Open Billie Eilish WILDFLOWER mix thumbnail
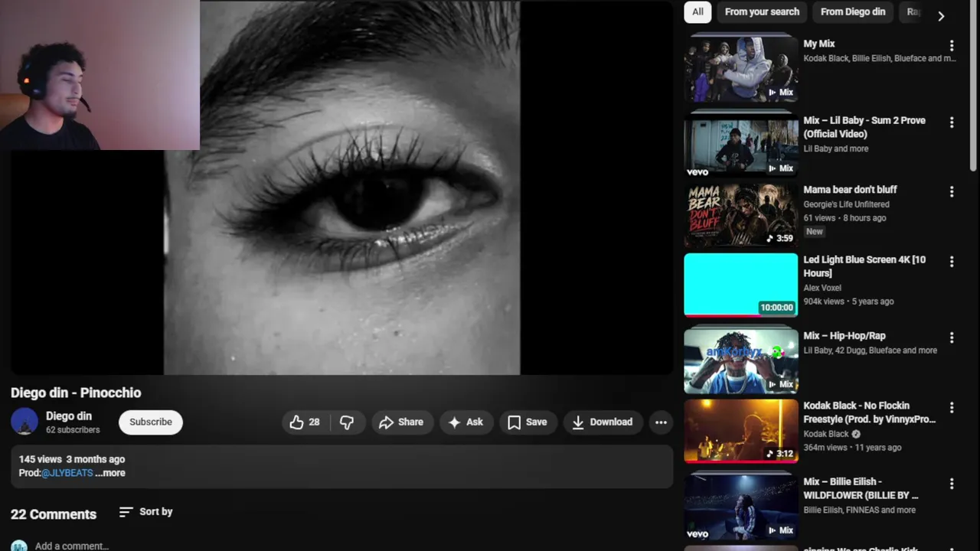This screenshot has height=551, width=980. 740,507
